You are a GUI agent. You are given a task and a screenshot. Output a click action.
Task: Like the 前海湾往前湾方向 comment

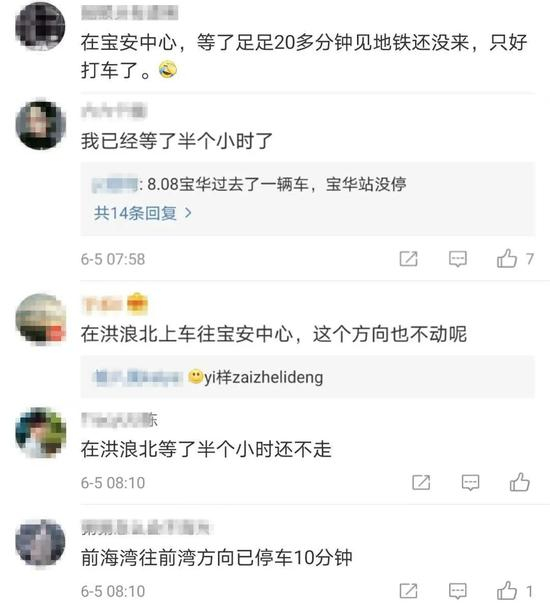(x=507, y=591)
